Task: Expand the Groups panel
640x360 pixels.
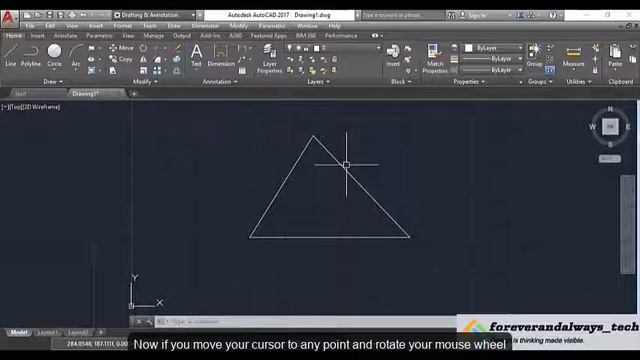Action: coord(540,82)
